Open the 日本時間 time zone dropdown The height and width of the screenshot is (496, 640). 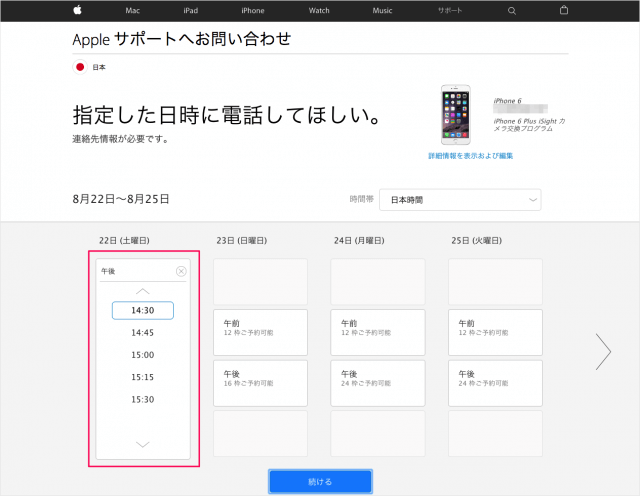[460, 200]
